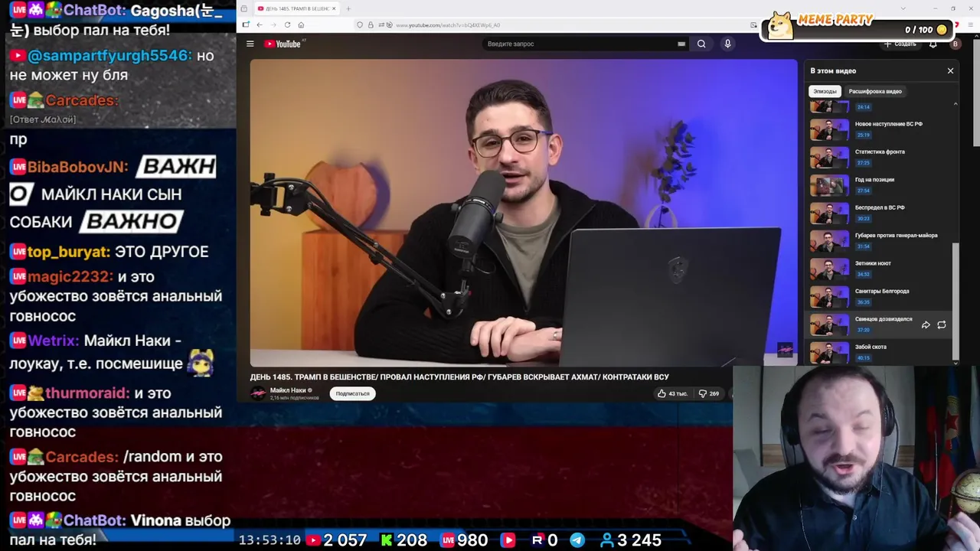The width and height of the screenshot is (980, 551).
Task: Click the video title ДЕНЬ 1485 text
Action: pos(459,377)
